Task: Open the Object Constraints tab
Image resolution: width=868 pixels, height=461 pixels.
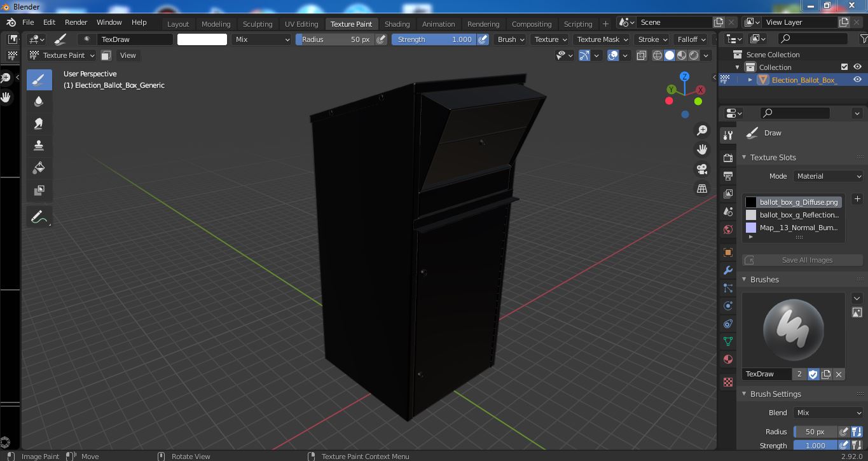Action: (x=728, y=324)
